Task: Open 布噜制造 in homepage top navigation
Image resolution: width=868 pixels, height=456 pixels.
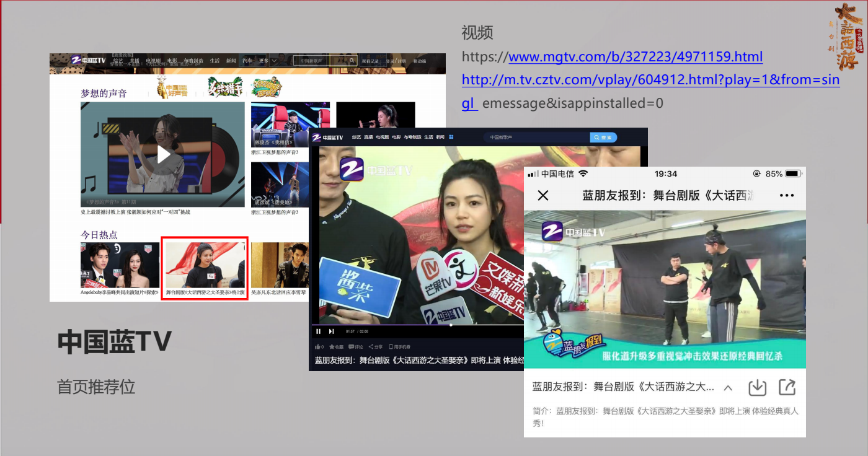Action: click(193, 61)
